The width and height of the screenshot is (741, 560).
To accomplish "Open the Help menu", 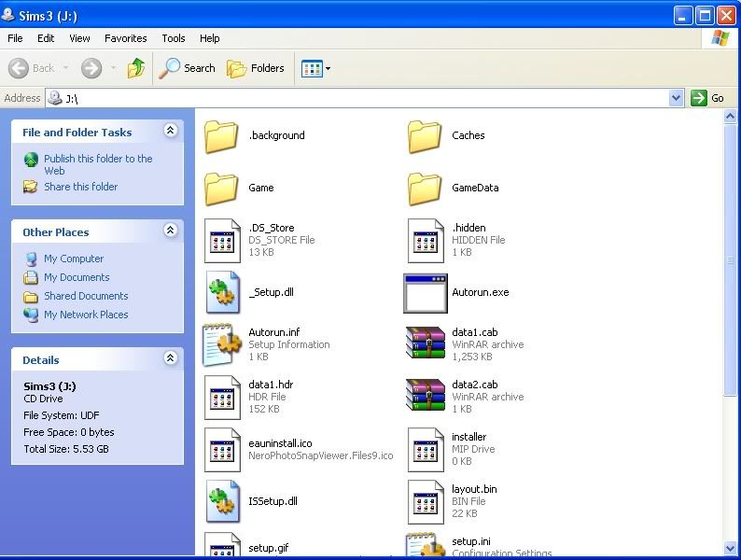I will pos(209,38).
